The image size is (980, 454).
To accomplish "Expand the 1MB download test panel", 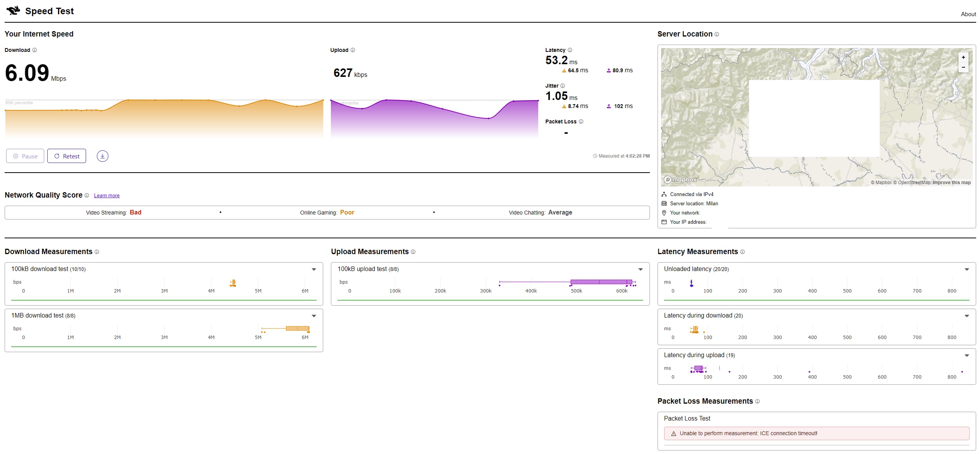I will tap(314, 316).
